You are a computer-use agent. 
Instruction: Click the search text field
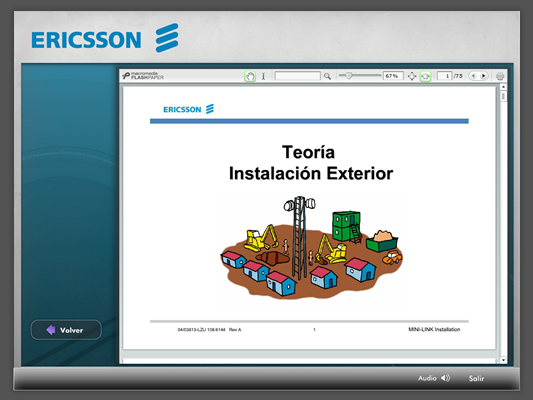click(x=297, y=76)
